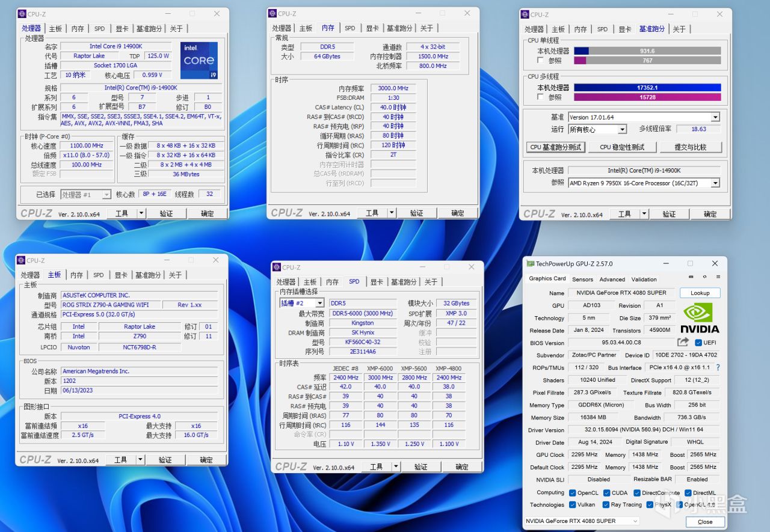Screen dimensions: 770x532
Task: Click the Subvendor value Zotac/PC Partner
Action: [x=593, y=355]
